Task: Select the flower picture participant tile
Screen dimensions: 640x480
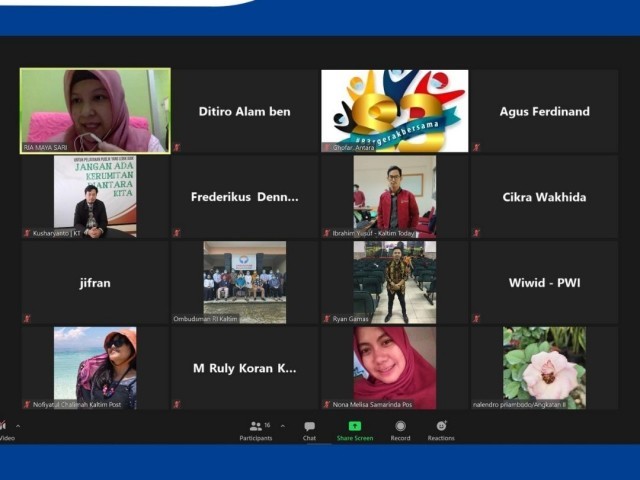Action: [x=544, y=367]
